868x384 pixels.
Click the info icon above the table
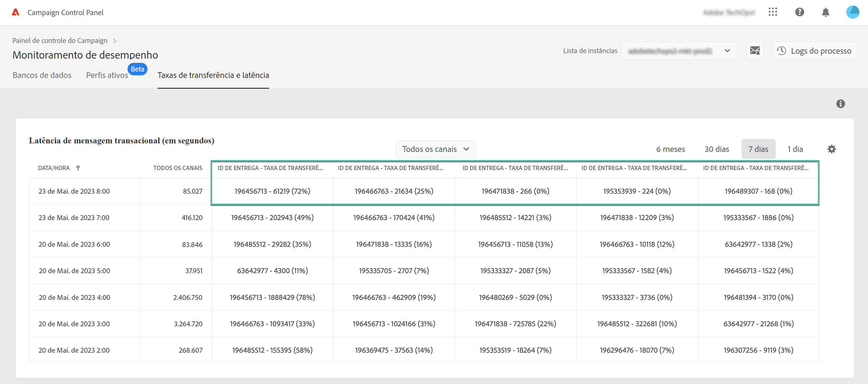(840, 104)
